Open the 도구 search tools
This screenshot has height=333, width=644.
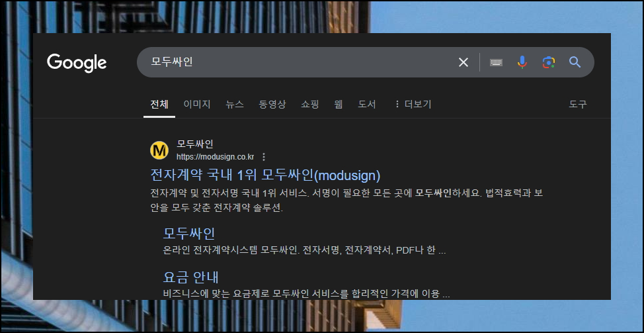coord(578,105)
